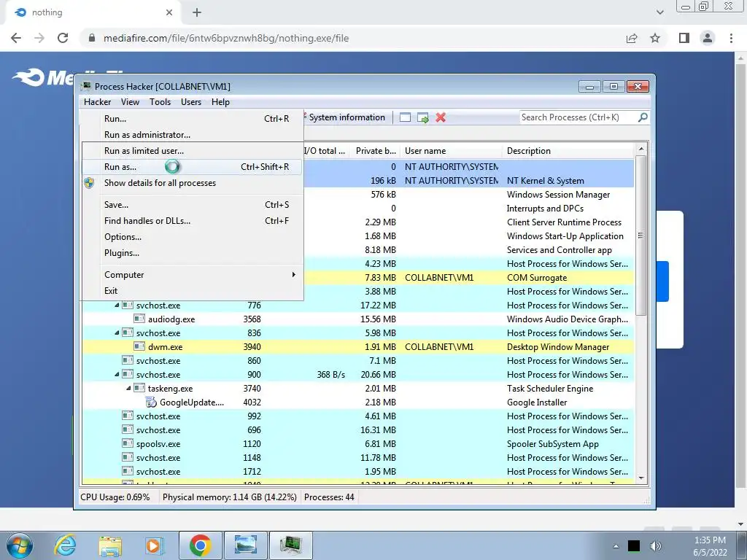Open the Run as... dialog entry
The height and width of the screenshot is (560, 747).
pos(193,167)
